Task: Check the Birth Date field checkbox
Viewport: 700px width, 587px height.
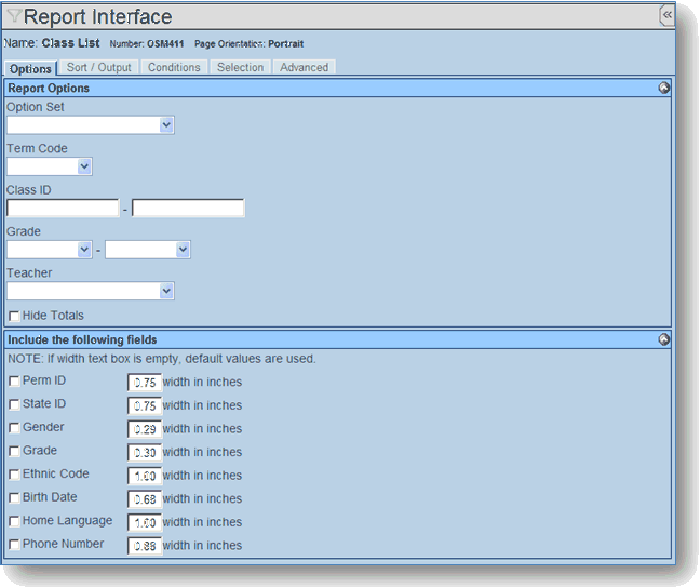Action: click(x=14, y=498)
